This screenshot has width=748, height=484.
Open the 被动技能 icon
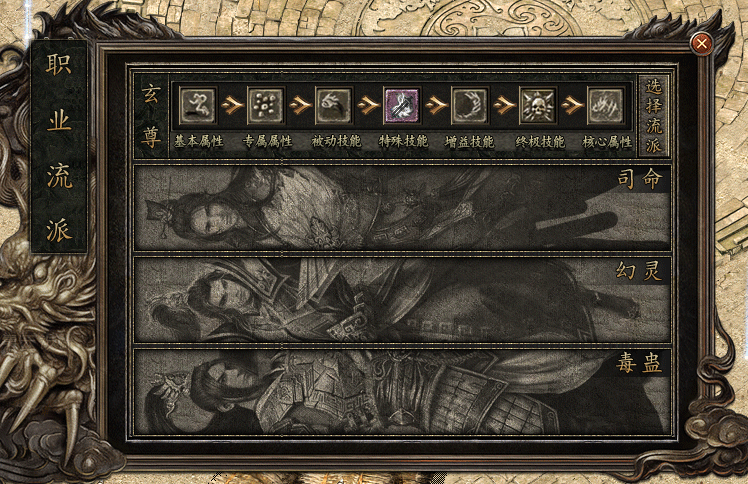334,105
